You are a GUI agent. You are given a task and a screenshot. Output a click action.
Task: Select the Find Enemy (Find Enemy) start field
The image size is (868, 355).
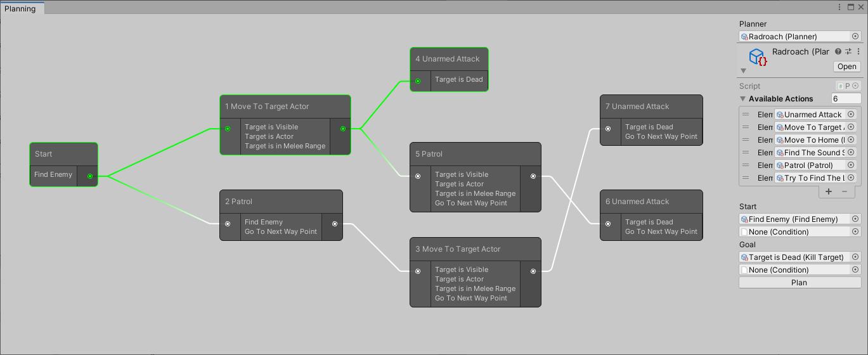point(800,219)
